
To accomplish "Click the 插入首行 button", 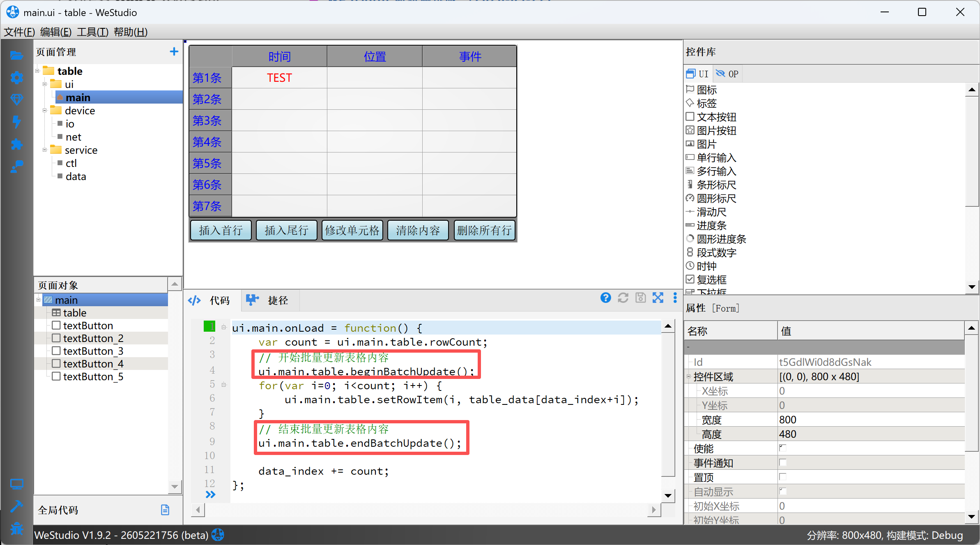I will [221, 230].
